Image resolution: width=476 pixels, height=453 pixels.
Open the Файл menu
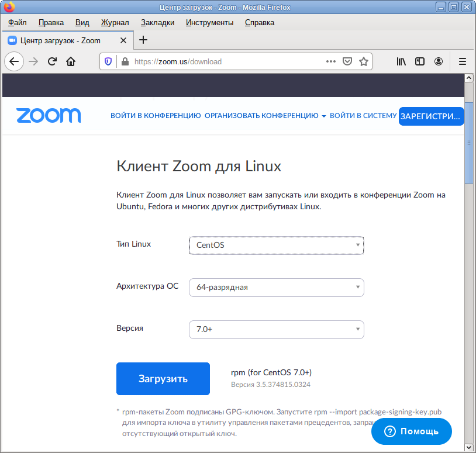[x=18, y=22]
